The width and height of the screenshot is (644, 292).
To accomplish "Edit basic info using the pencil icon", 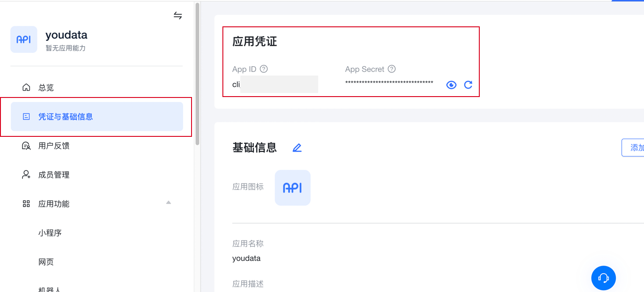I will (x=297, y=148).
